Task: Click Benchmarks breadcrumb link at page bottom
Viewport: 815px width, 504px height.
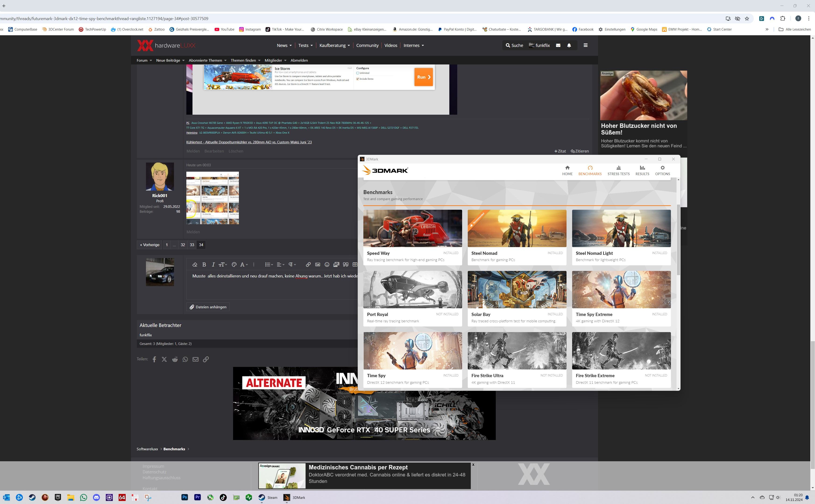Action: coord(174,449)
